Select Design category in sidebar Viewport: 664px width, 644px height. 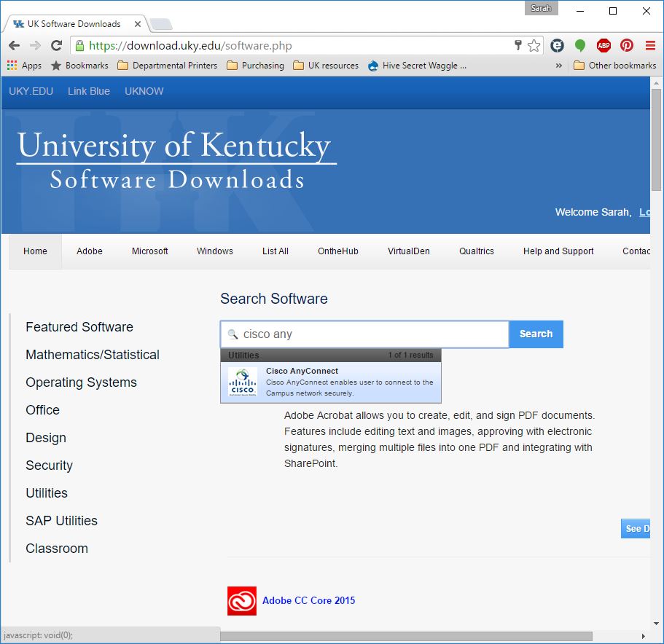click(46, 438)
